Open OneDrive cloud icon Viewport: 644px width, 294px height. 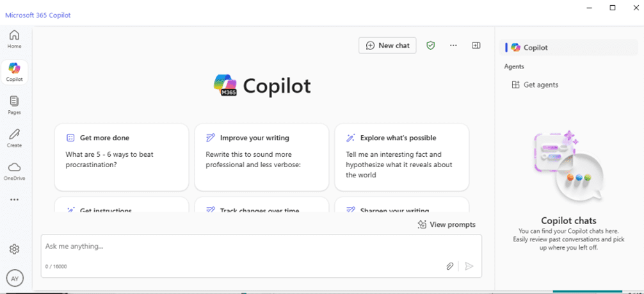[14, 170]
